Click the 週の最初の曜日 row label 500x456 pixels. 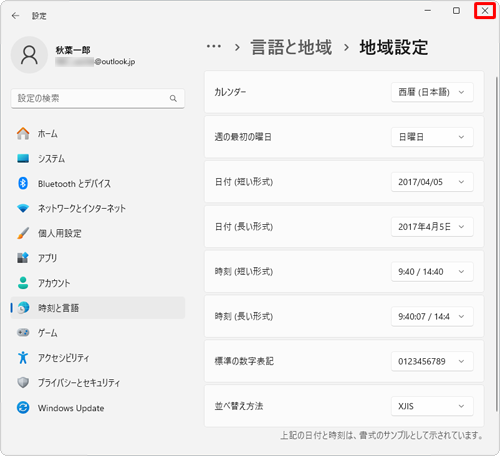pos(243,137)
